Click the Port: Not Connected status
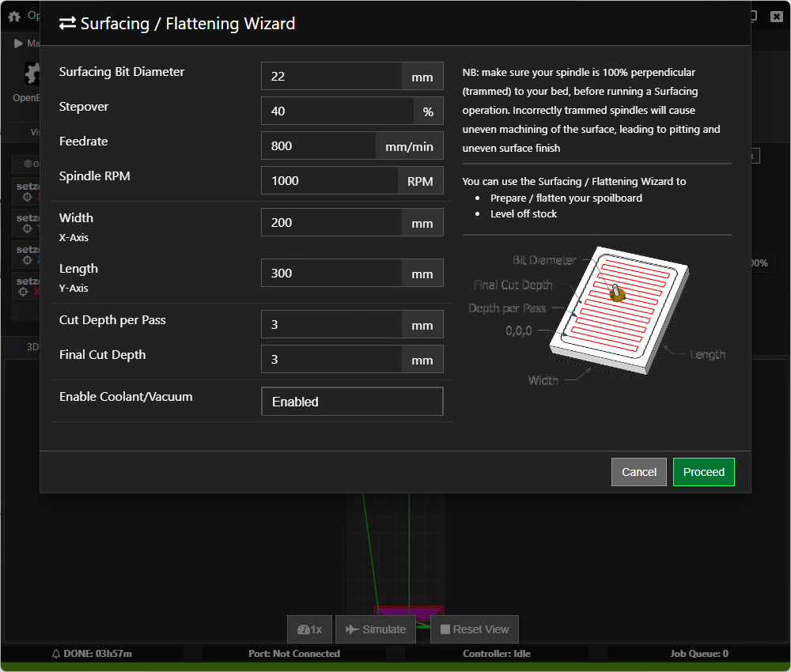Screen dimensions: 791x672 pyautogui.click(x=293, y=654)
